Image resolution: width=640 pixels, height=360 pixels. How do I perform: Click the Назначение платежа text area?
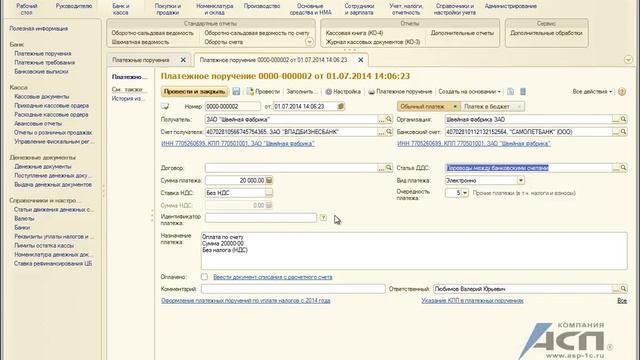click(414, 251)
